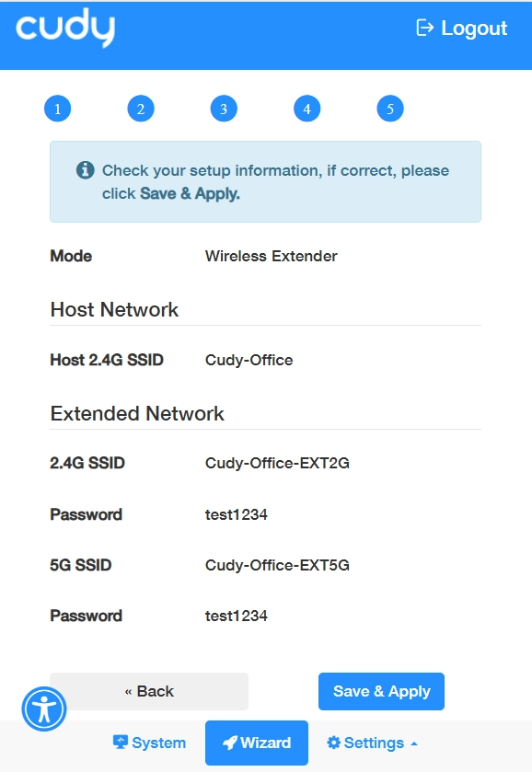Jump to wizard step 3 circle

point(224,109)
